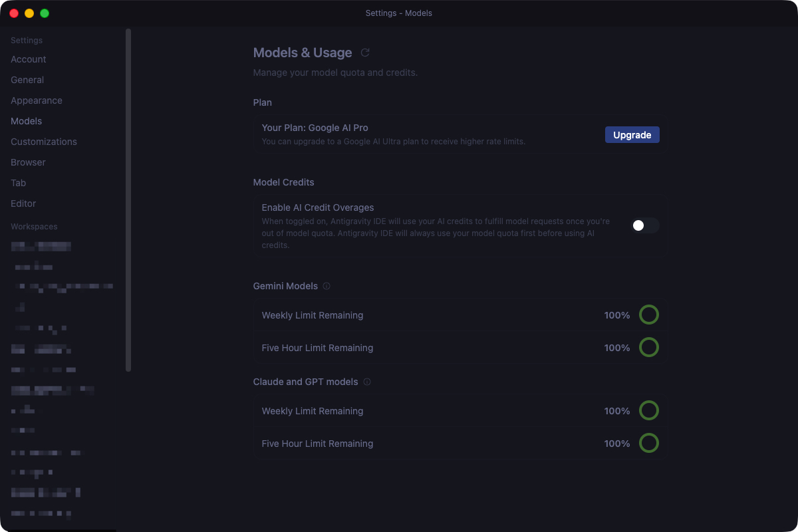Click the 'Your Plan: Google AI Pro' text
Viewport: 798px width, 532px height.
click(315, 128)
